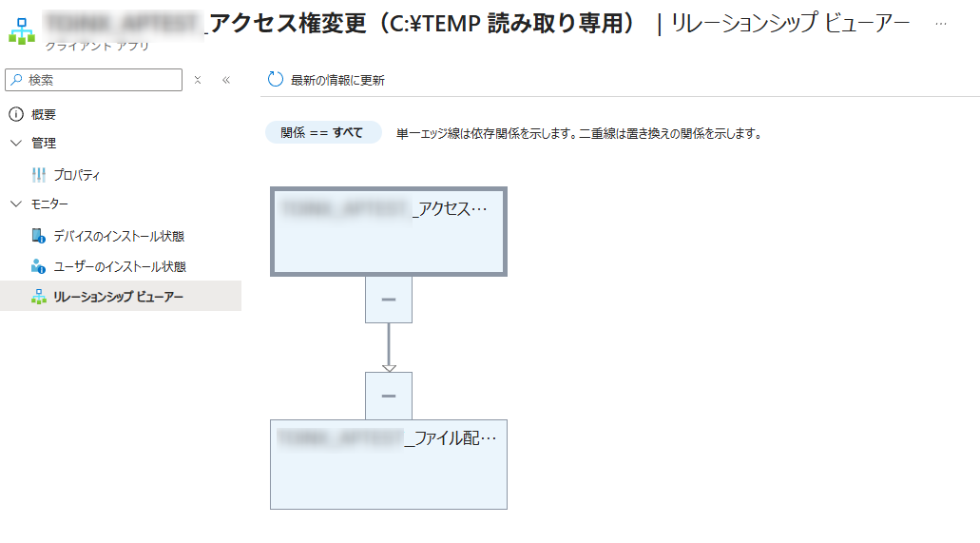The width and height of the screenshot is (980, 543).
Task: Collapse the モニター section chevron
Action: point(15,204)
